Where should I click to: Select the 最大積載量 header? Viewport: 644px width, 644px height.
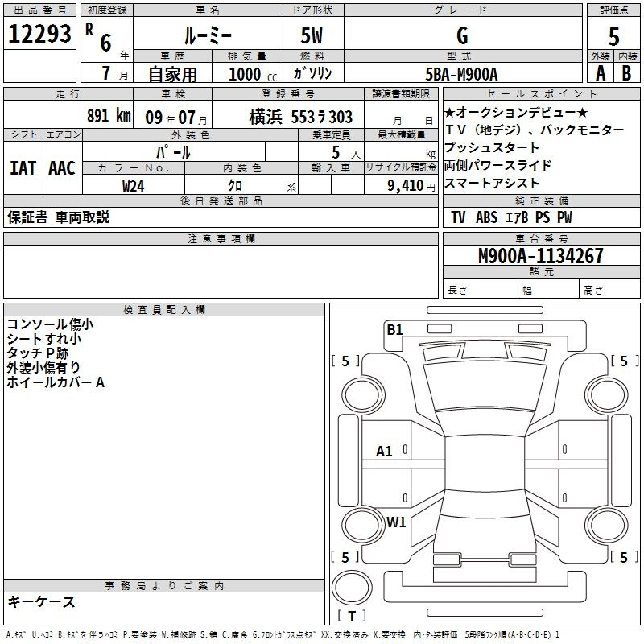pos(401,134)
